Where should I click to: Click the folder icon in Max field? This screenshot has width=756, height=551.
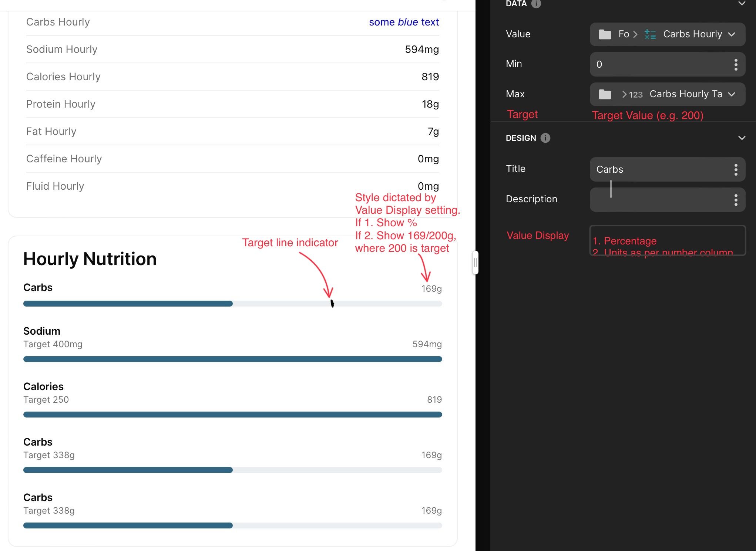(605, 94)
